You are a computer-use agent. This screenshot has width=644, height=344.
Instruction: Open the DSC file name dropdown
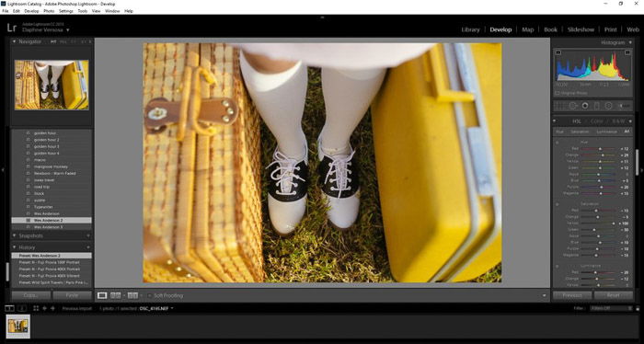156,308
